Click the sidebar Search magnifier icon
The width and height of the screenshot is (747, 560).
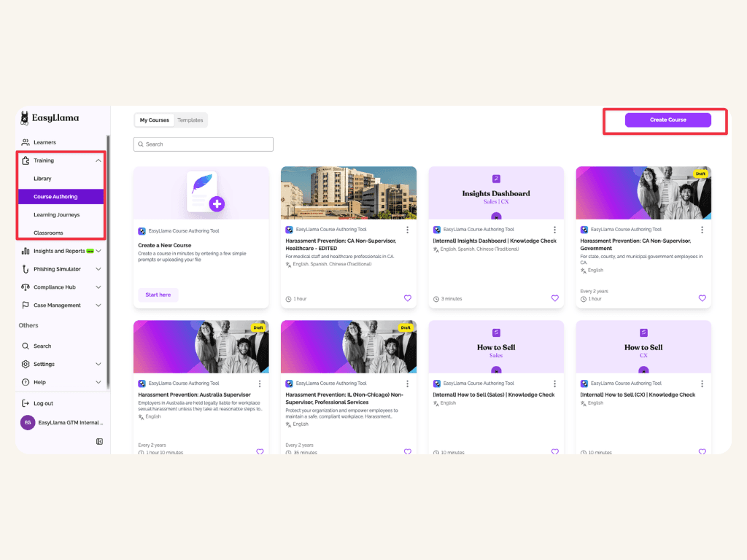tap(26, 346)
